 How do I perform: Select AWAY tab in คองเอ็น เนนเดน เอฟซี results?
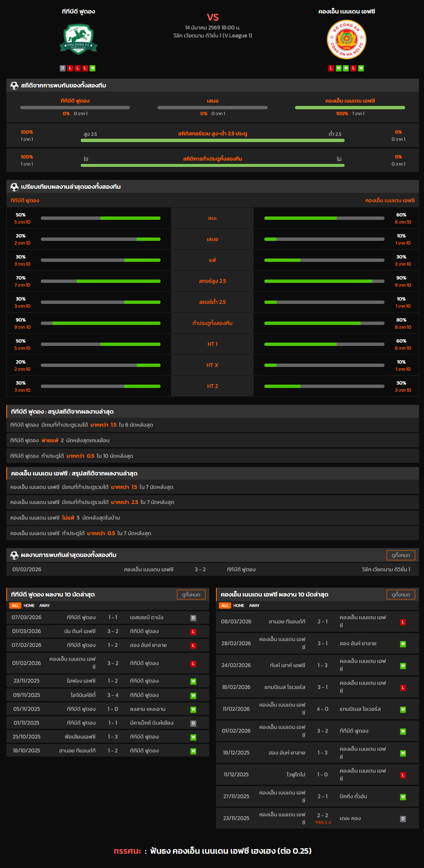tap(254, 606)
